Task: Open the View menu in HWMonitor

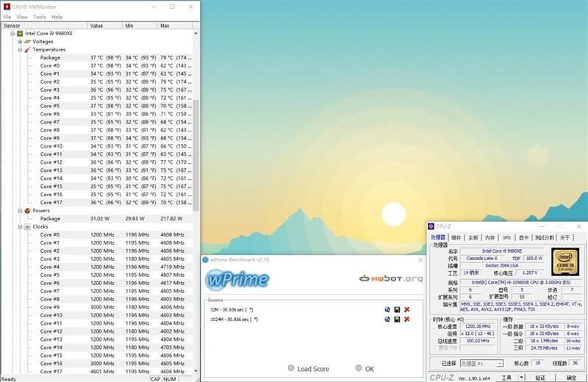Action: coord(22,17)
